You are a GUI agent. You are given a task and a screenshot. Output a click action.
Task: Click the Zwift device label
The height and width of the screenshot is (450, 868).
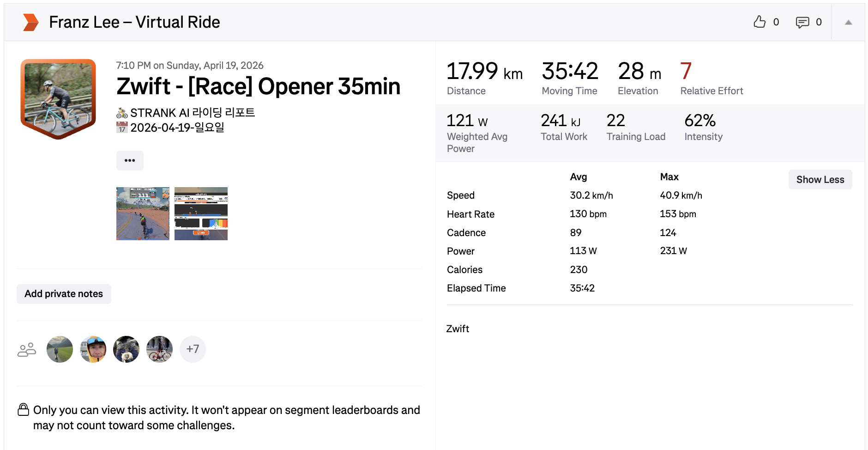click(458, 329)
